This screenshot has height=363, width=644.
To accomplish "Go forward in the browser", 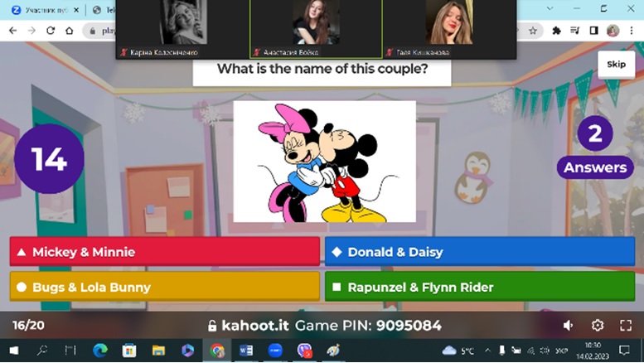I will [31, 31].
